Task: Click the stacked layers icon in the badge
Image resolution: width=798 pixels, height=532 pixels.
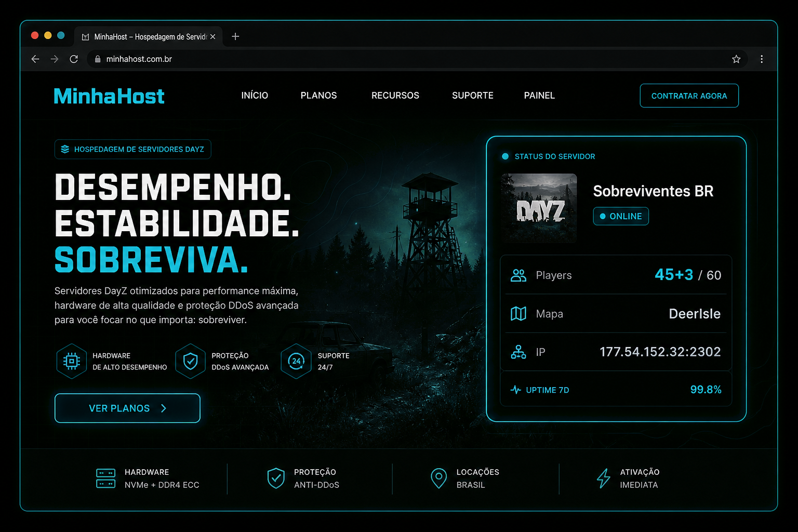Action: click(x=65, y=149)
